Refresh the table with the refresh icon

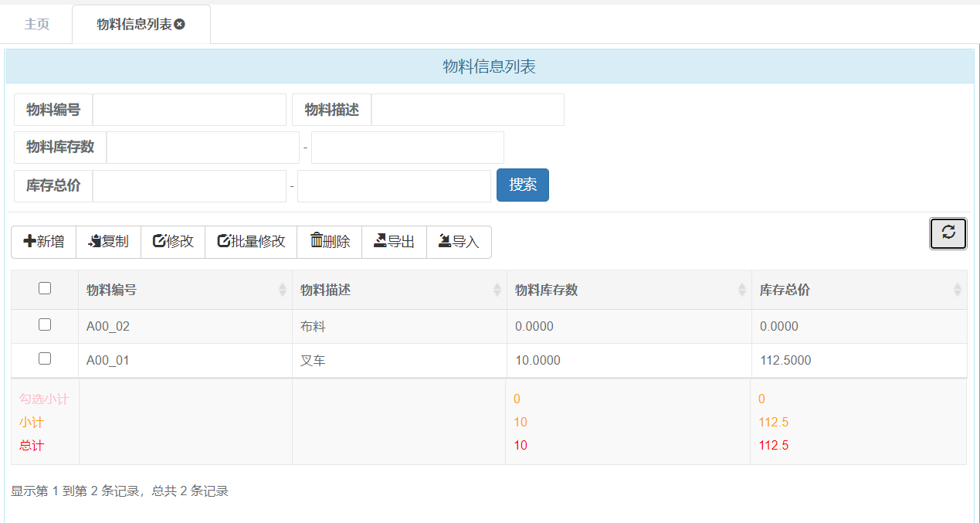coord(948,233)
